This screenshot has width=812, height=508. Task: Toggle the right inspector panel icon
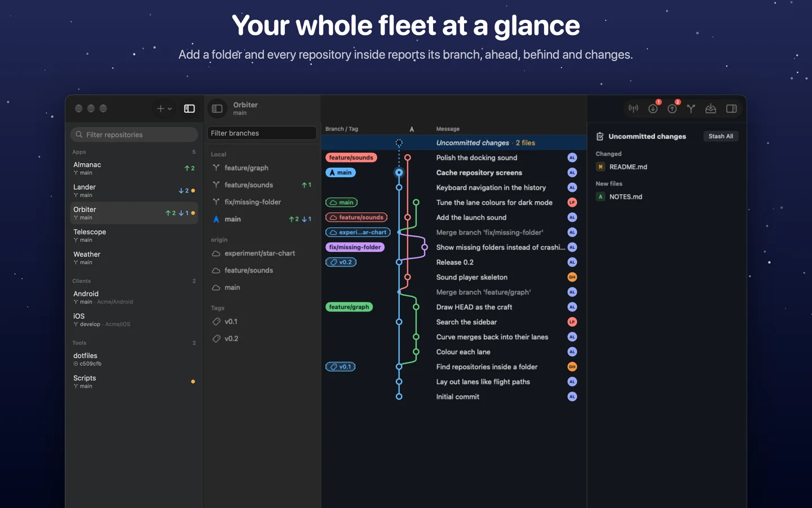(731, 108)
